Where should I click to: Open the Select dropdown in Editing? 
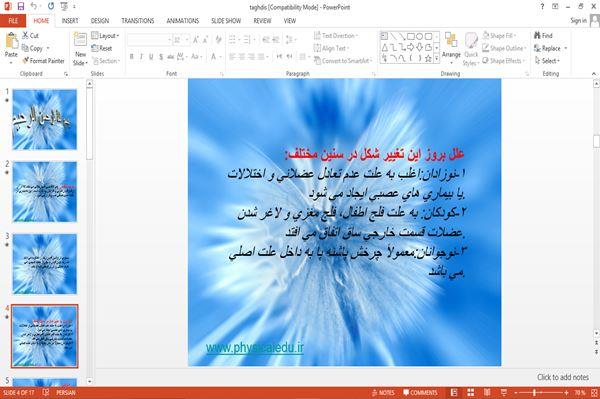pos(547,61)
